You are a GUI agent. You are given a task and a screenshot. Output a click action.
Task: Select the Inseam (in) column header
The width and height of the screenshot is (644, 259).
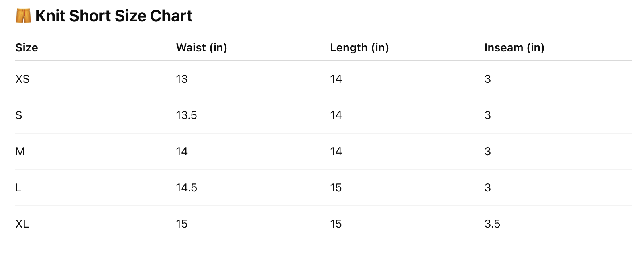(514, 47)
